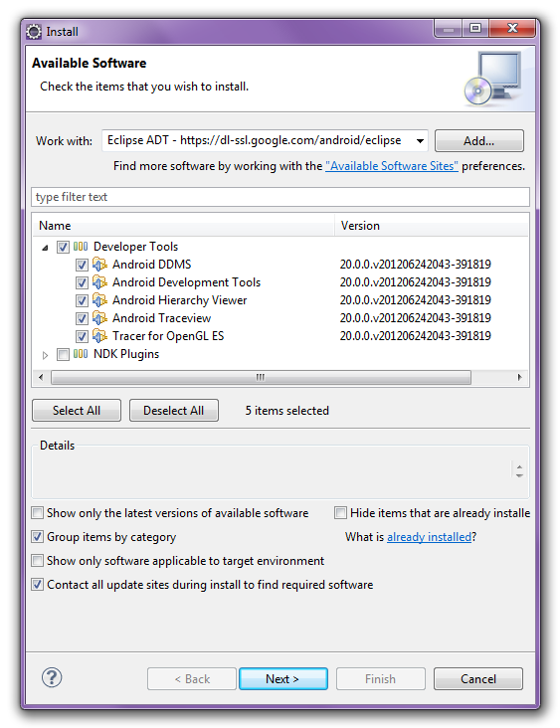Viewport: 560px width, 728px height.
Task: Select the Developer Tools category label
Action: [135, 247]
